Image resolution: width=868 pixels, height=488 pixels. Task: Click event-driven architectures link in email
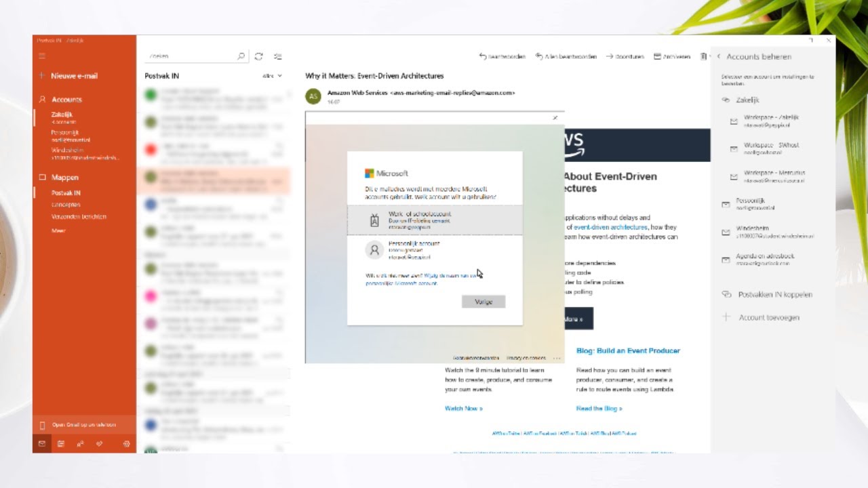611,228
